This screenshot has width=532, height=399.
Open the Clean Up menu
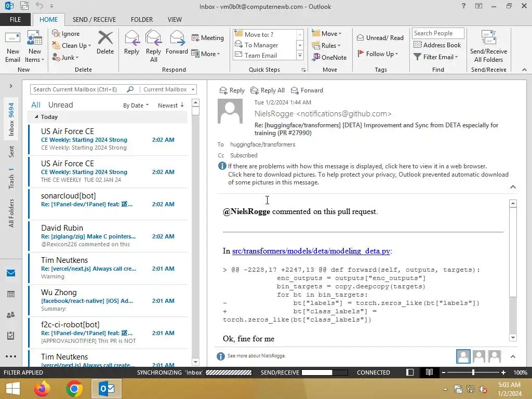click(x=72, y=46)
